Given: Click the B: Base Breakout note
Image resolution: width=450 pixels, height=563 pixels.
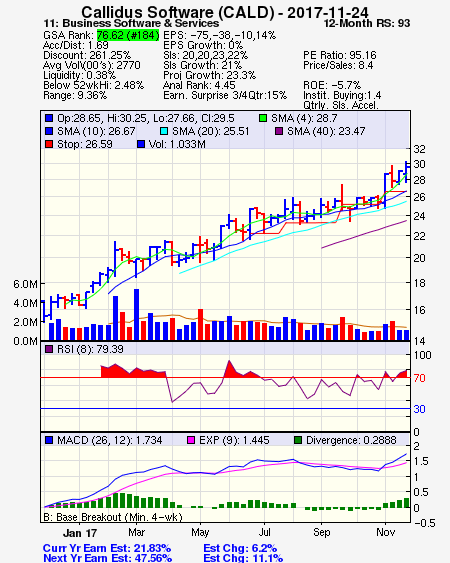Looking at the screenshot, I should point(113,517).
